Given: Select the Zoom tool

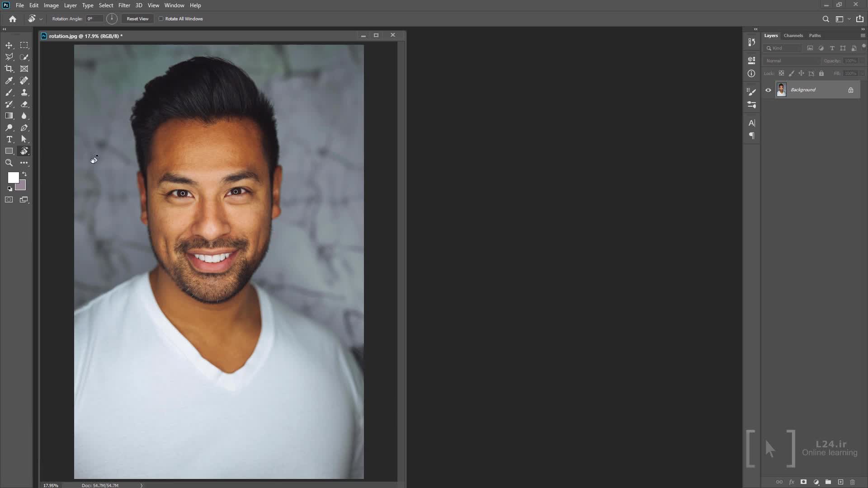Looking at the screenshot, I should point(9,163).
